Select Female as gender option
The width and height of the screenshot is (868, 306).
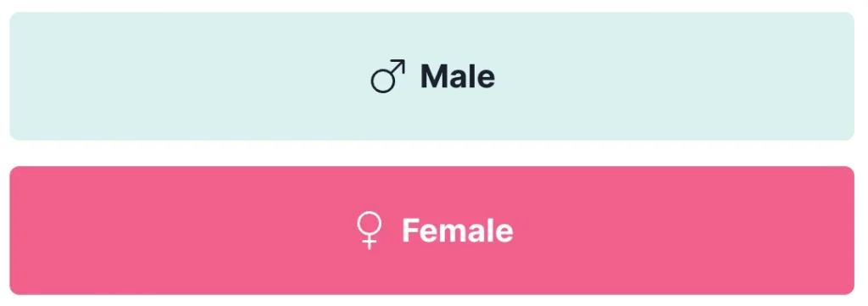coord(431,231)
